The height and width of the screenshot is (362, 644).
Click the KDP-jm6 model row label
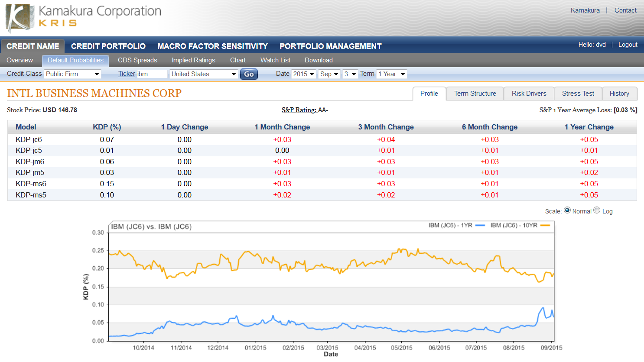[x=30, y=162]
